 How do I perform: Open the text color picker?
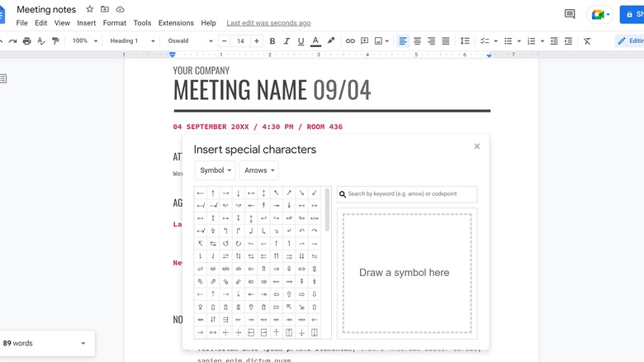click(x=315, y=40)
